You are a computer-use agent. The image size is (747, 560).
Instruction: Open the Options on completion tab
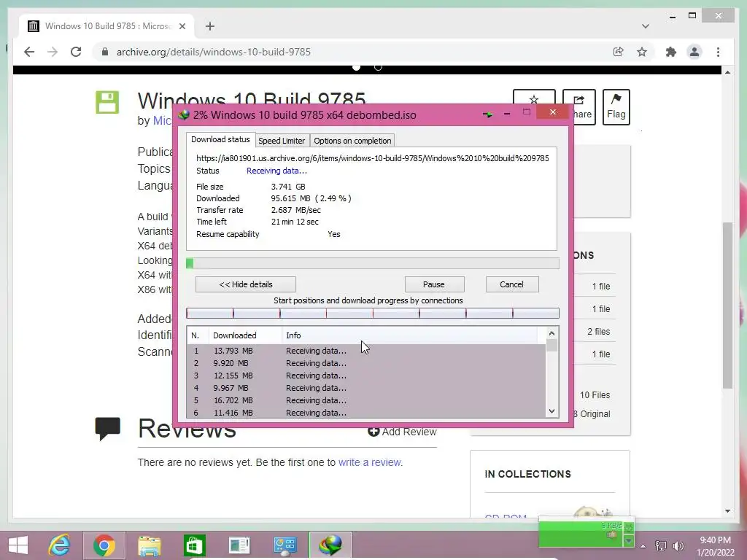[x=352, y=141]
